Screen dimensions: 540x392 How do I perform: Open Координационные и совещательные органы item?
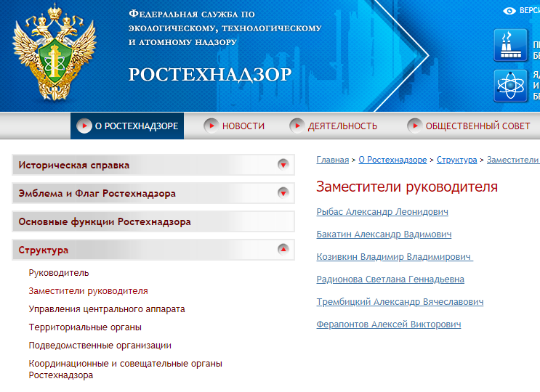125,369
